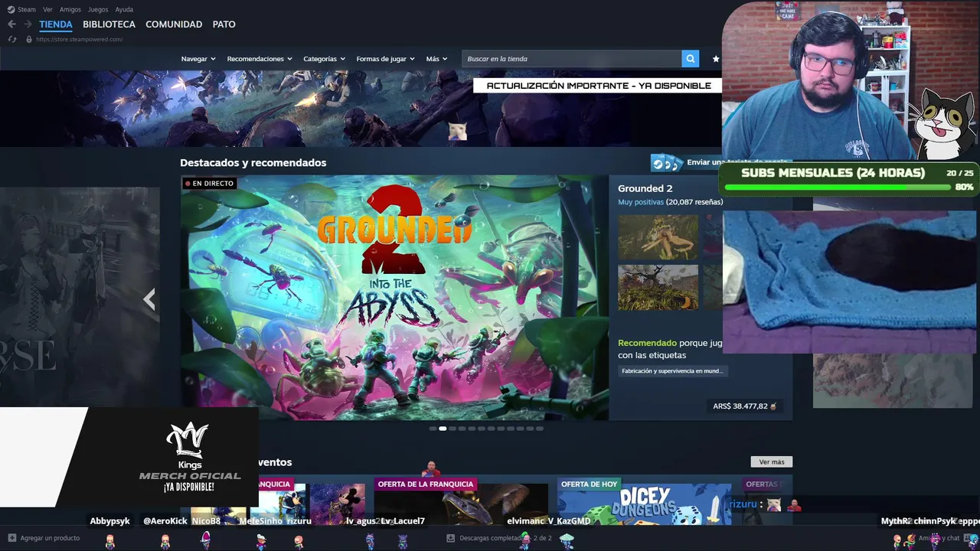Viewport: 980px width, 551px height.
Task: Select the first carousel dot
Action: pos(433,429)
